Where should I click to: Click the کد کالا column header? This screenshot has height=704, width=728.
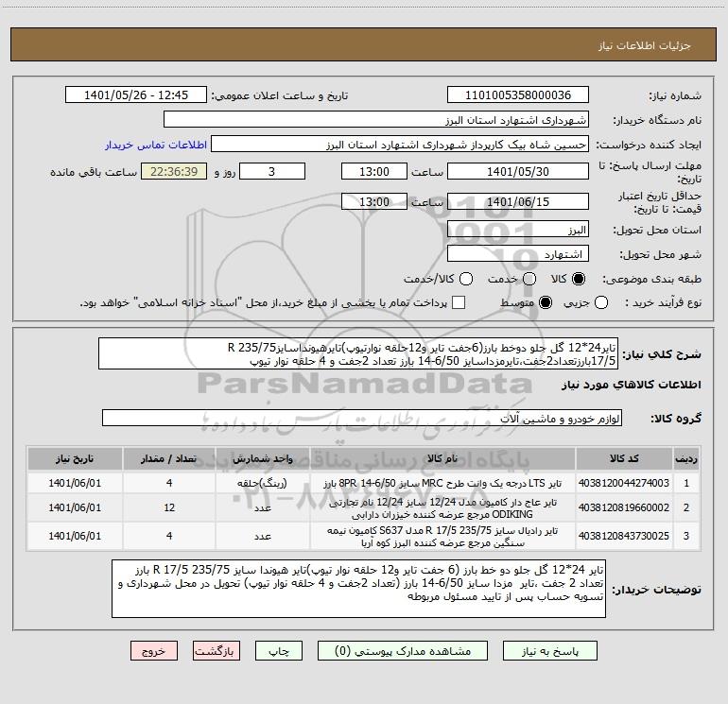624,458
